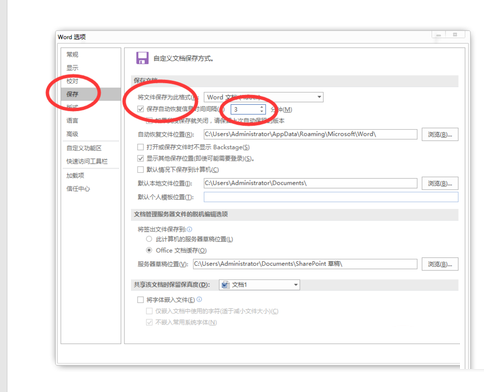
Task: Click 浏览 button for 默认本地文件位置
Action: tap(440, 183)
